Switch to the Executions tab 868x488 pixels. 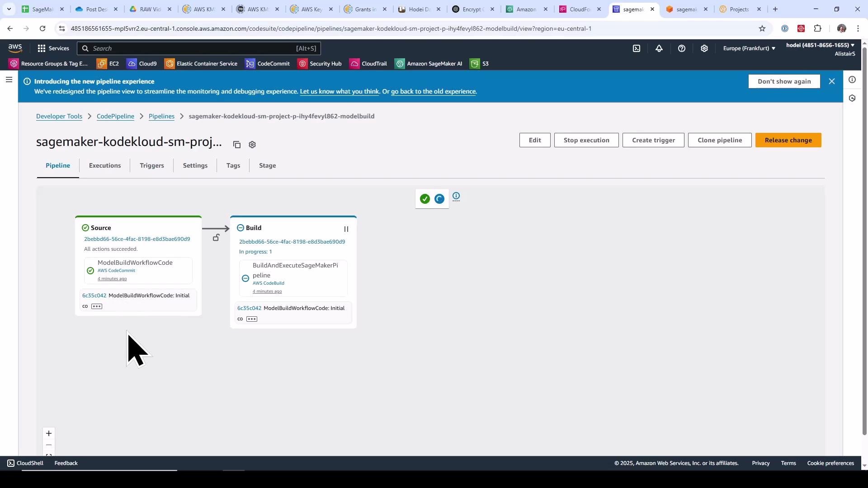pyautogui.click(x=105, y=165)
